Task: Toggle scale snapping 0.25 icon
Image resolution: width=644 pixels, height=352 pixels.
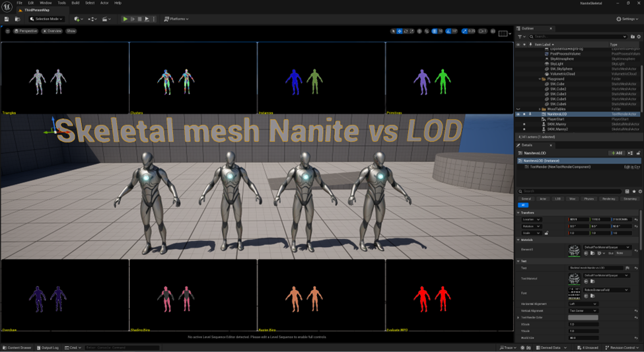Action: coord(464,31)
